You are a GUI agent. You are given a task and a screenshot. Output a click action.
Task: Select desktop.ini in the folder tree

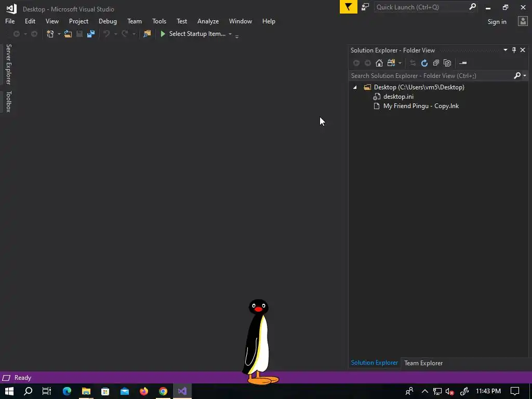click(x=398, y=97)
